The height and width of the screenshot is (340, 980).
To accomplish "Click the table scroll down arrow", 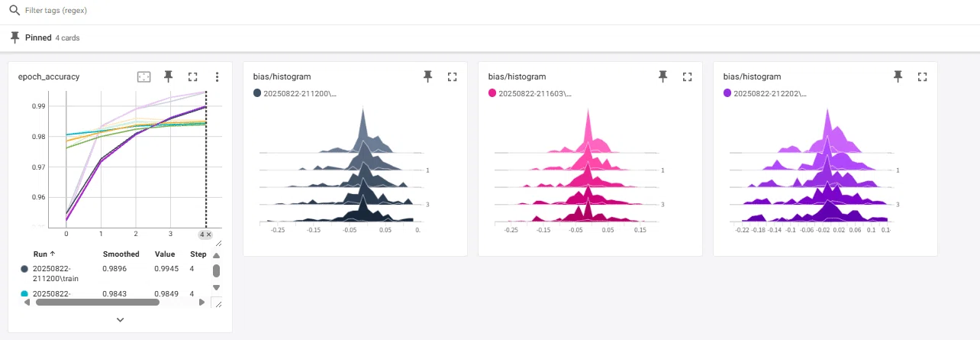I will click(x=216, y=287).
